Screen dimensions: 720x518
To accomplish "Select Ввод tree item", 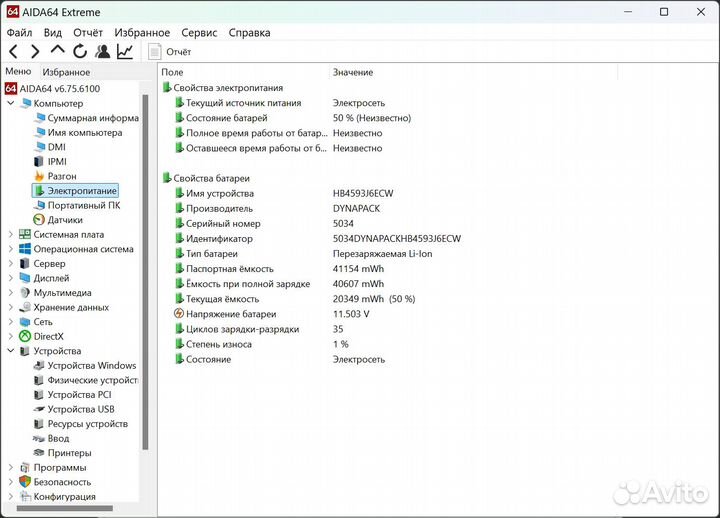I will (51, 439).
